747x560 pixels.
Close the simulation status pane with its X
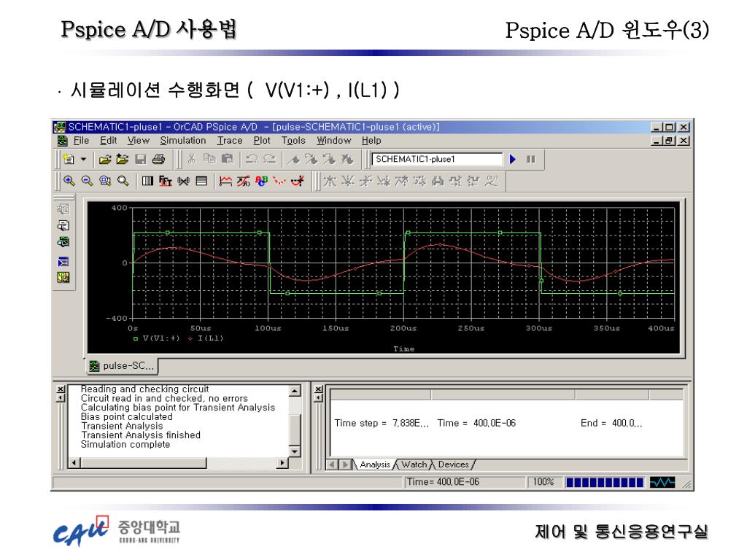click(319, 389)
